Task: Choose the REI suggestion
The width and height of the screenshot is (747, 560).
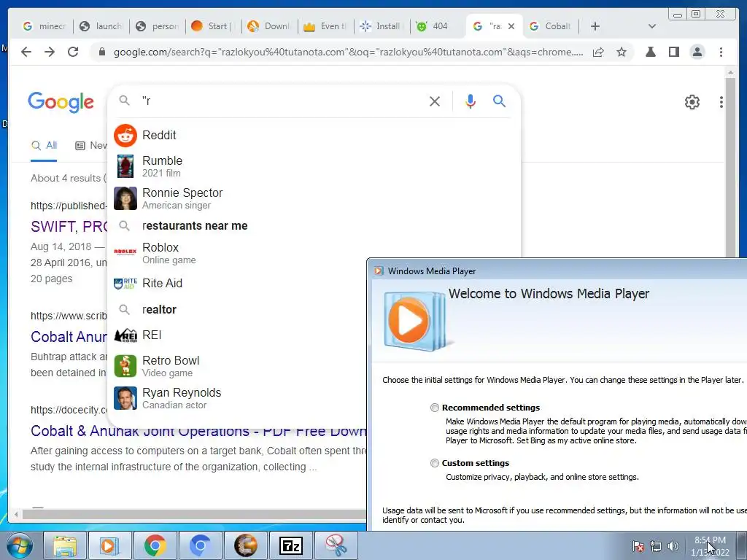Action: (239, 335)
